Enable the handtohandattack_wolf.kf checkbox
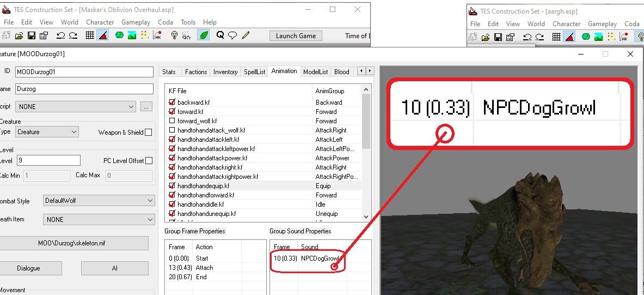Image resolution: width=644 pixels, height=295 pixels. point(172,130)
